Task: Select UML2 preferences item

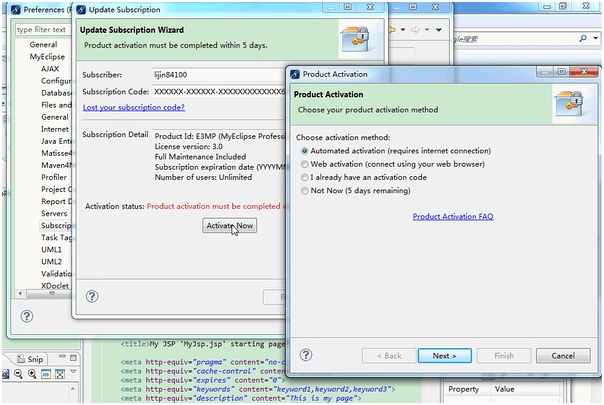Action: [51, 262]
